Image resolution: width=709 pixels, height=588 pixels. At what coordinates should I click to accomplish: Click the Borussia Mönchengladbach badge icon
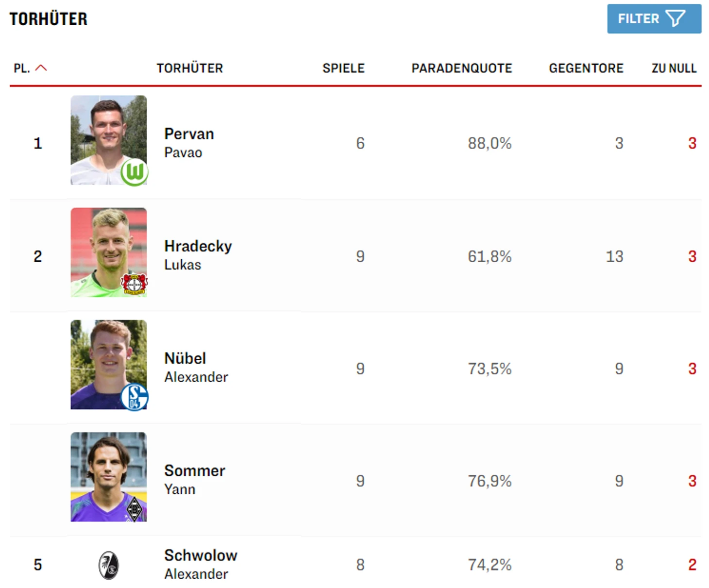[135, 509]
